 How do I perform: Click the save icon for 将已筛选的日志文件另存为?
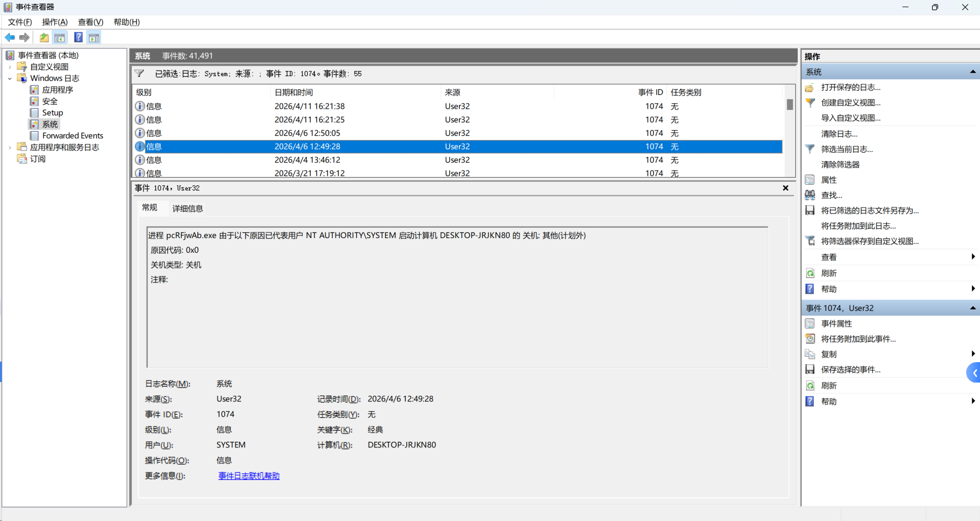[810, 210]
